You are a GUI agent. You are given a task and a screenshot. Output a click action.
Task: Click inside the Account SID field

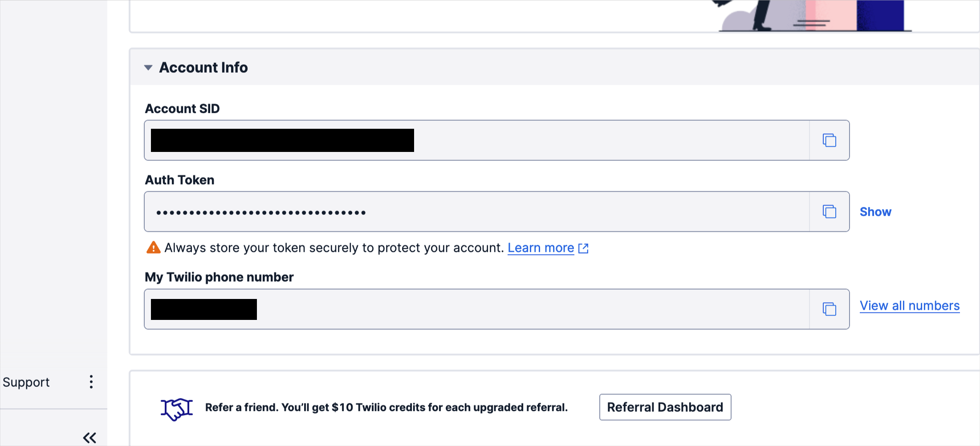coord(476,140)
